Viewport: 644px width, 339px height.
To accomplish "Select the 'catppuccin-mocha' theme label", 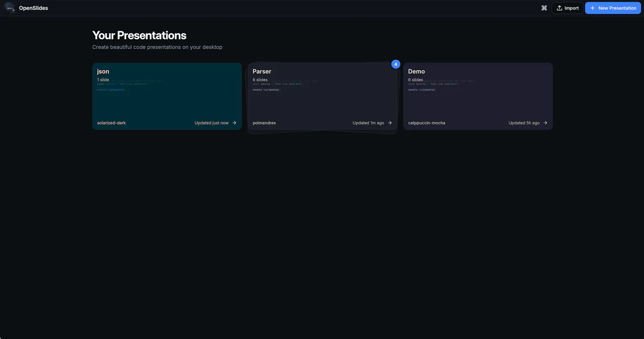I will (427, 123).
